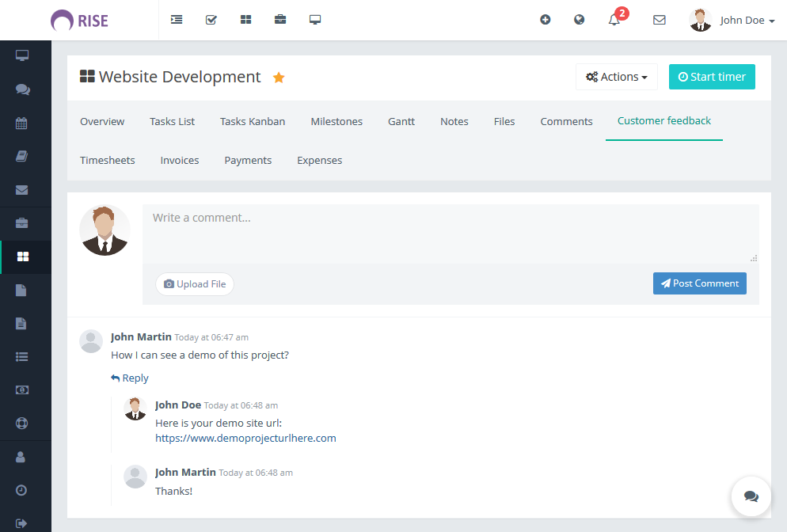Open the demo project URL link
The image size is (787, 532).
[x=245, y=438]
